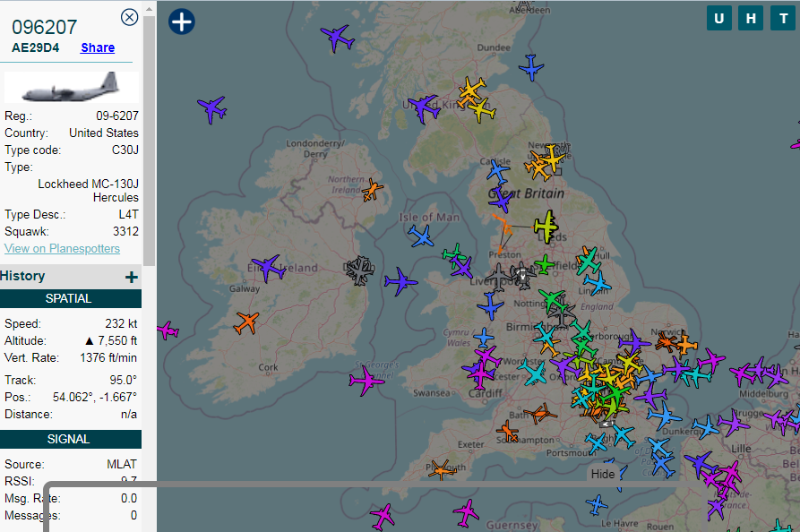
Task: Select the orange aircraft left of Southampton
Action: click(x=508, y=432)
